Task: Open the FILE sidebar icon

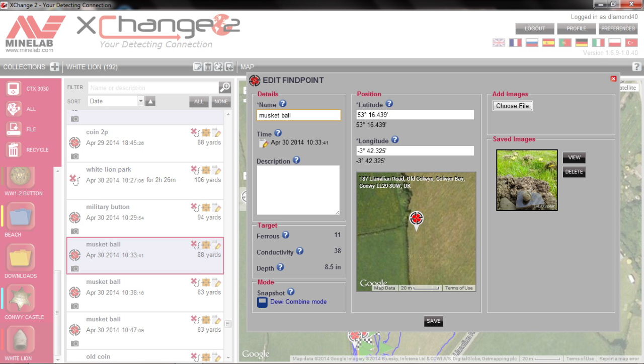Action: click(x=14, y=129)
